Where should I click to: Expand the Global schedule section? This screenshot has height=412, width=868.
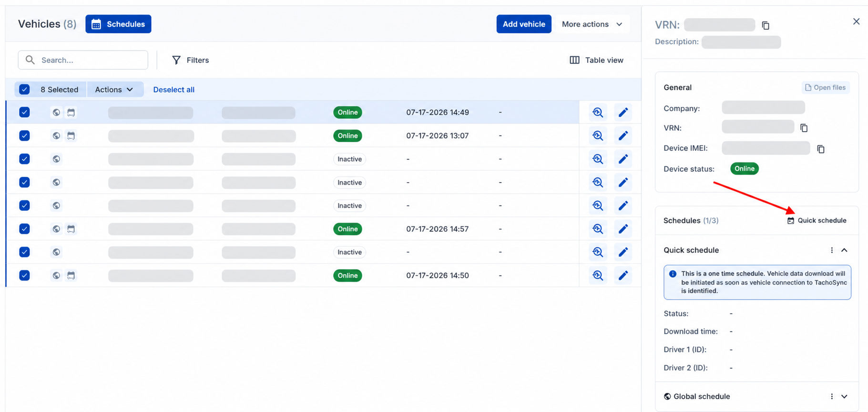pos(844,397)
